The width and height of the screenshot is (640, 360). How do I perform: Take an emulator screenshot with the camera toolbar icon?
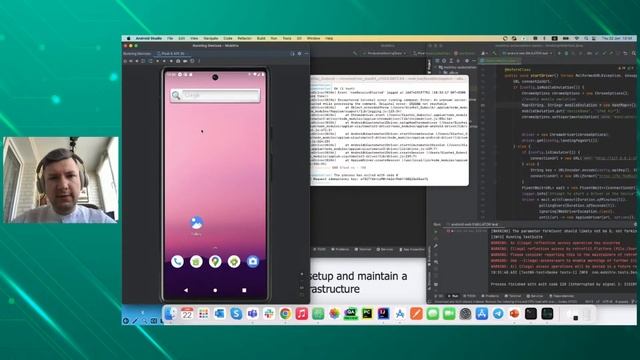(178, 61)
